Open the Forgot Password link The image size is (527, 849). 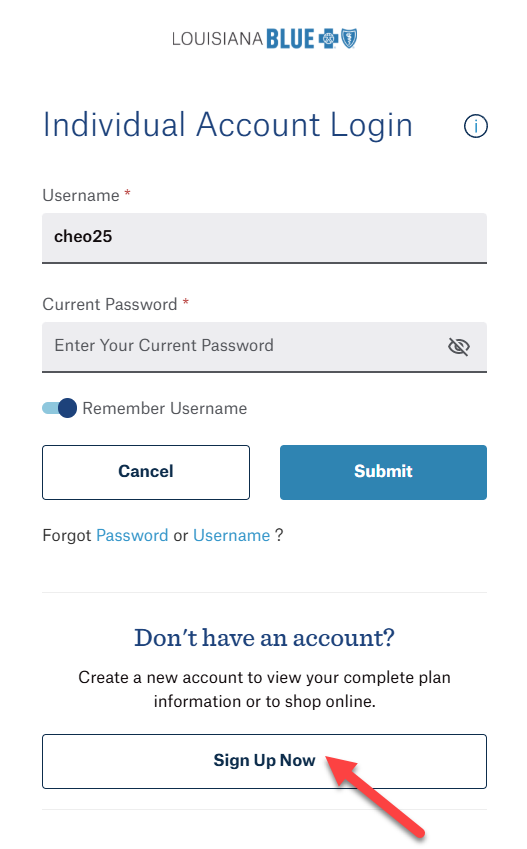click(x=132, y=535)
